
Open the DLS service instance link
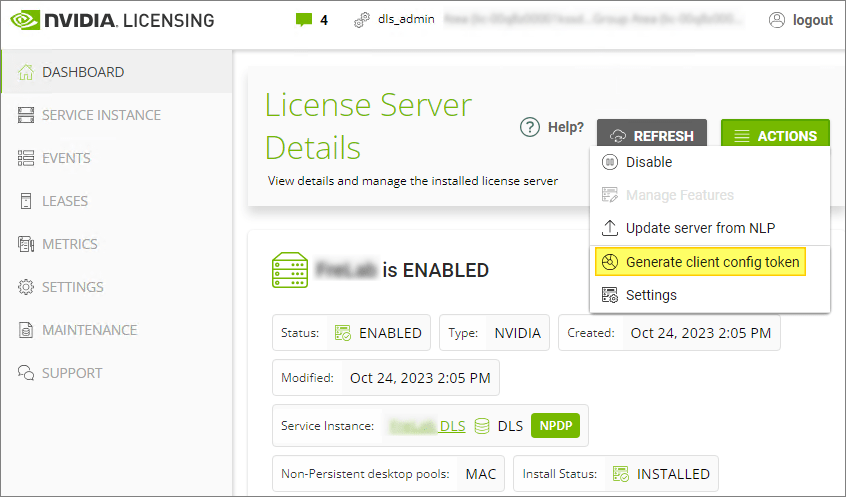[428, 426]
